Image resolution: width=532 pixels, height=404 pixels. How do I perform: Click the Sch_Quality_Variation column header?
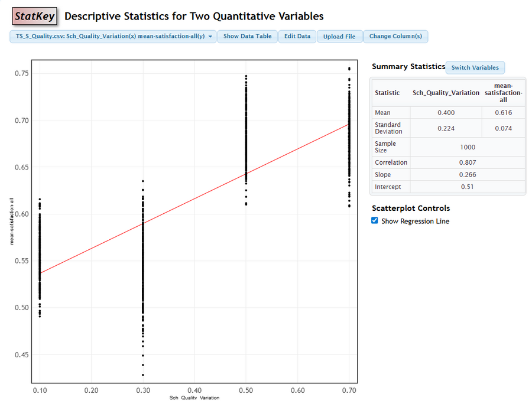click(446, 93)
